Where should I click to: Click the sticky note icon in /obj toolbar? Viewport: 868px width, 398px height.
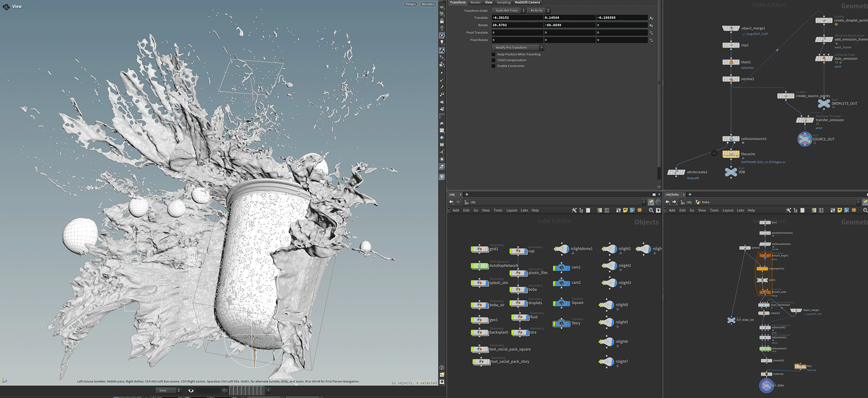(625, 210)
